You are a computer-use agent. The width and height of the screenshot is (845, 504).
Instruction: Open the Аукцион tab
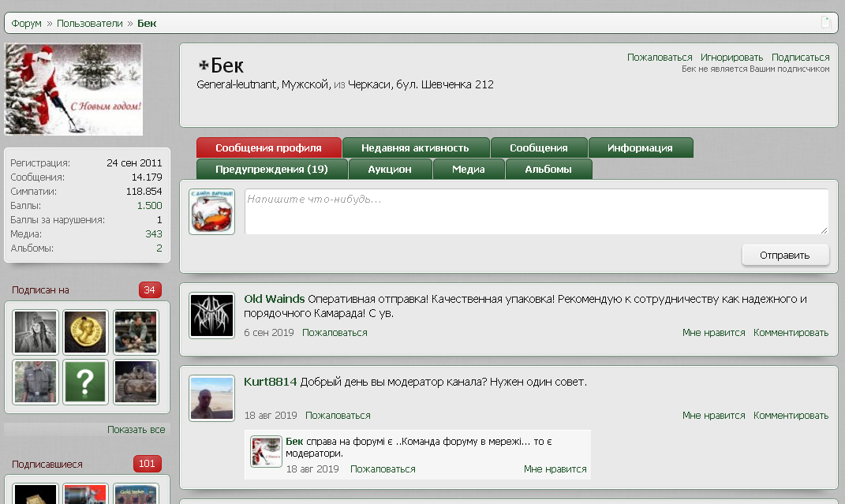pyautogui.click(x=391, y=169)
